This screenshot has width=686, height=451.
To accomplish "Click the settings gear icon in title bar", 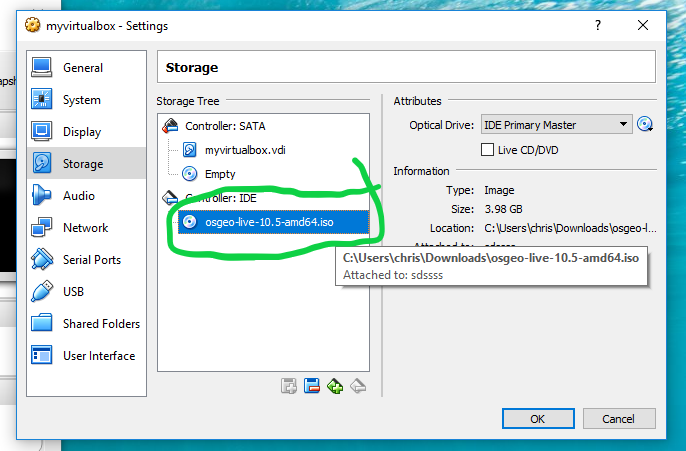I will pyautogui.click(x=33, y=25).
